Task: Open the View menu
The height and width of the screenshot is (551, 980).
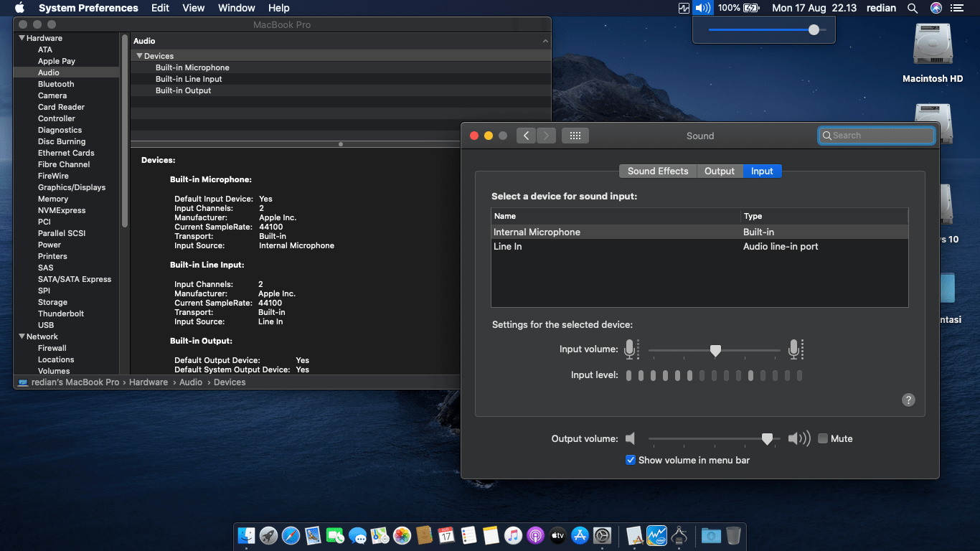Action: [194, 8]
